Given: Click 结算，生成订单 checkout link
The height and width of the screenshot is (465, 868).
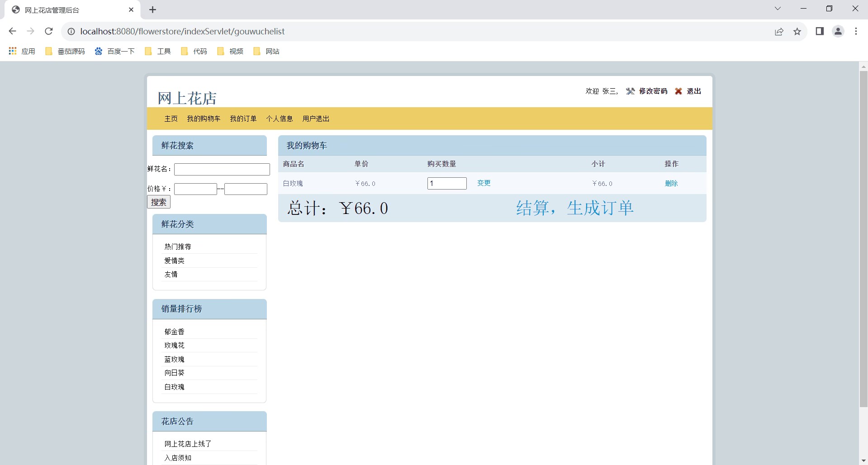Looking at the screenshot, I should point(575,208).
